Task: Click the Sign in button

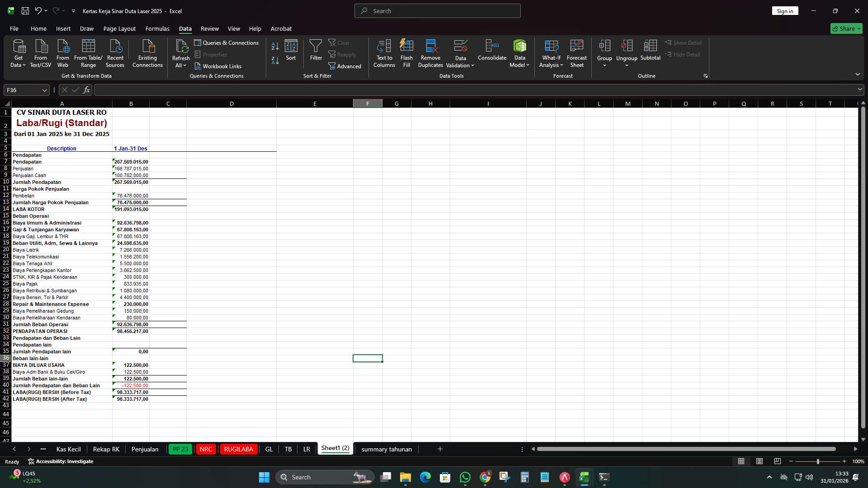Action: point(785,10)
